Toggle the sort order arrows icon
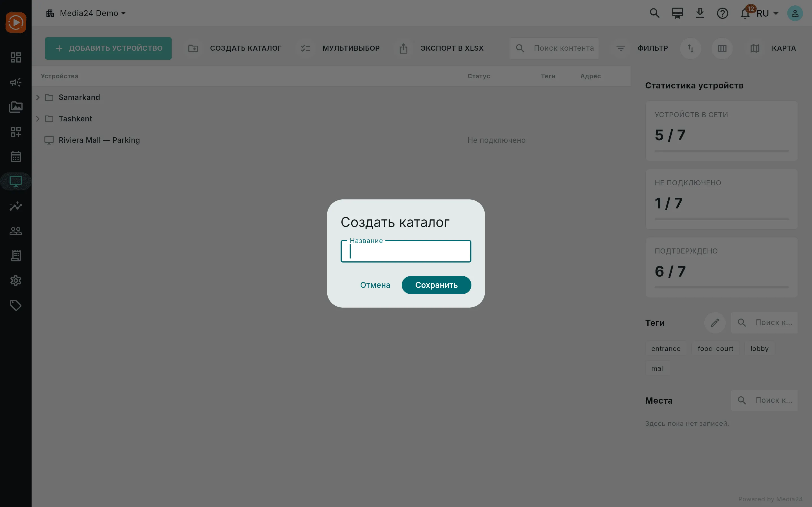 pyautogui.click(x=690, y=48)
